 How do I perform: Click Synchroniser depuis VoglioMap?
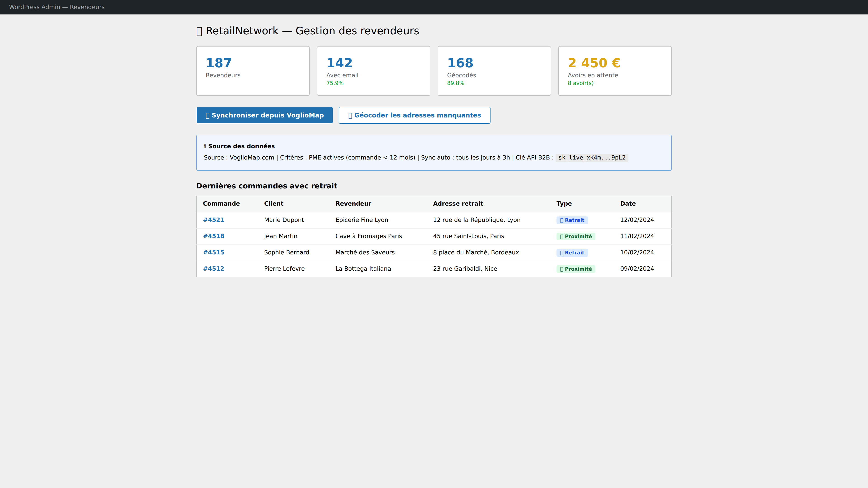(x=264, y=115)
